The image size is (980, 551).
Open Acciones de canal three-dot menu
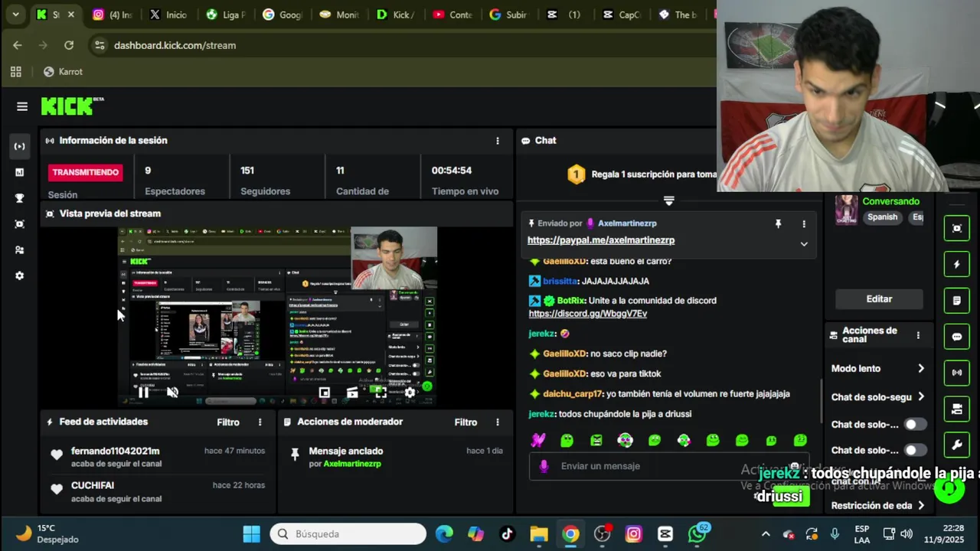[x=918, y=335]
